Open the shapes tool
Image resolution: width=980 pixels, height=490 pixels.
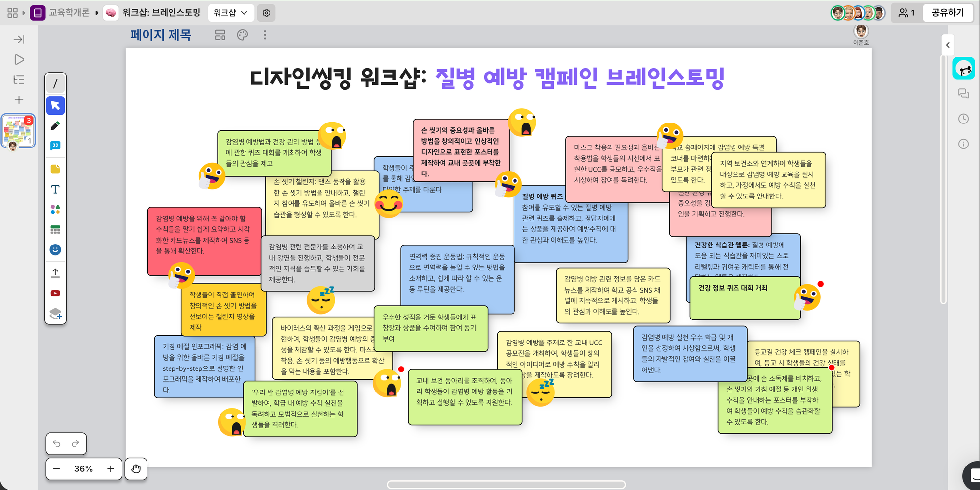(x=55, y=210)
